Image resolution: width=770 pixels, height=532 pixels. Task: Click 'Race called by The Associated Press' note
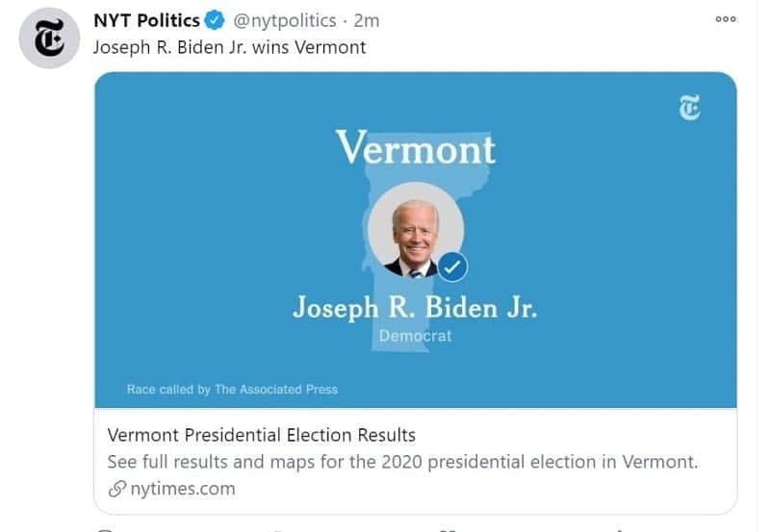(x=232, y=390)
